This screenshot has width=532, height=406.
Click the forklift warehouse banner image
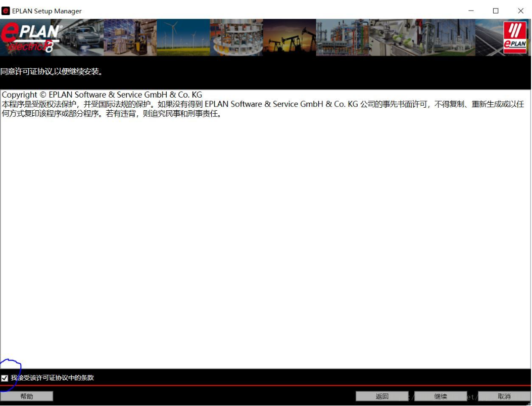[130, 37]
